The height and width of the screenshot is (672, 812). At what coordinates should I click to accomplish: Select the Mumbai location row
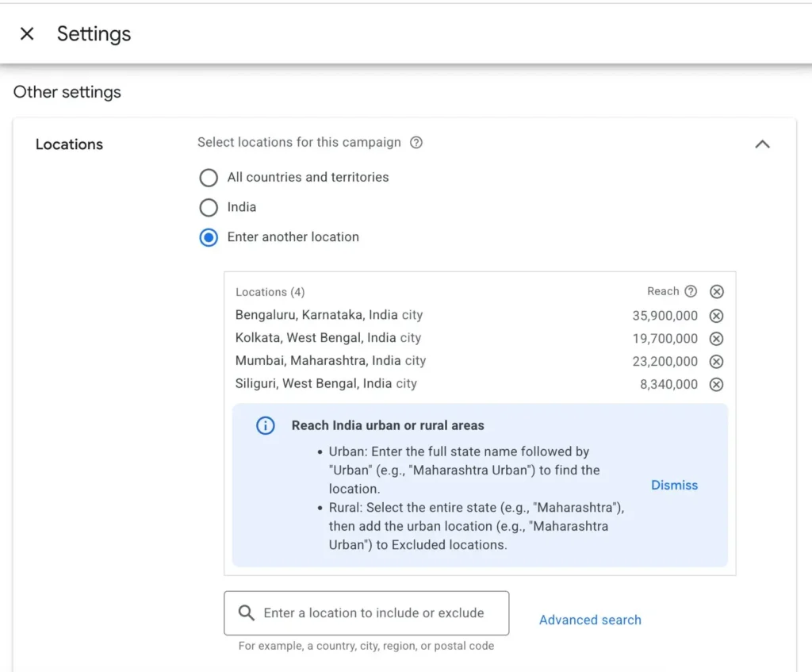coord(331,361)
